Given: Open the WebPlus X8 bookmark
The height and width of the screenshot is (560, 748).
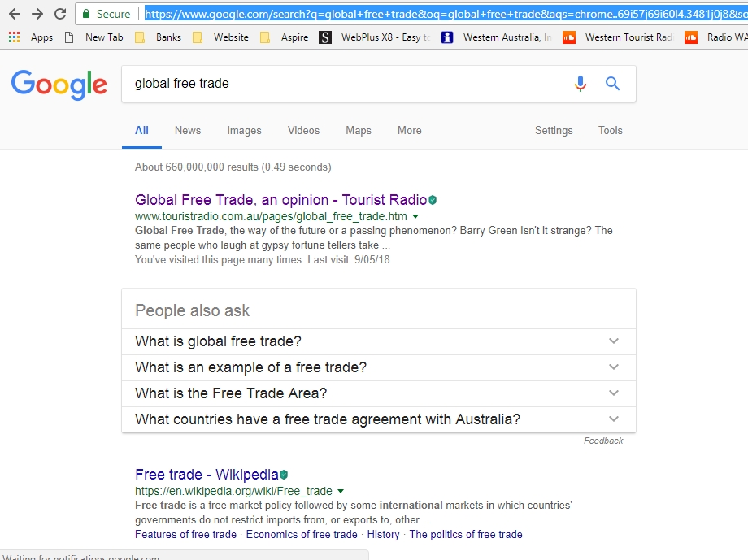Looking at the screenshot, I should click(x=375, y=37).
